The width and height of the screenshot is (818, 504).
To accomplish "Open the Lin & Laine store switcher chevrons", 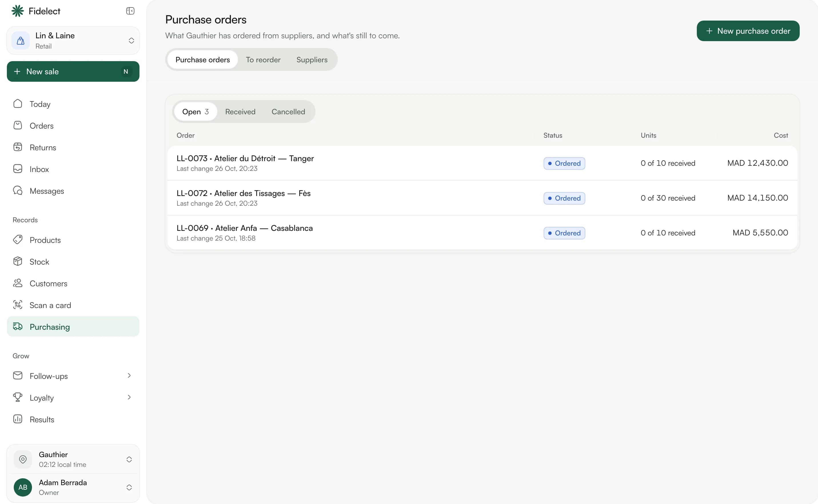I will coord(131,41).
